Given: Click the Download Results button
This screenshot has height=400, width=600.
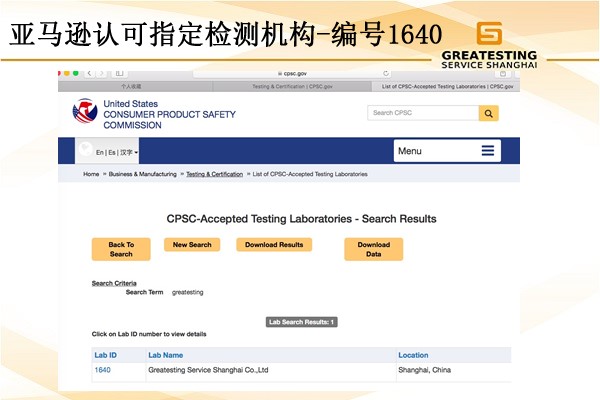Looking at the screenshot, I should pyautogui.click(x=274, y=245).
